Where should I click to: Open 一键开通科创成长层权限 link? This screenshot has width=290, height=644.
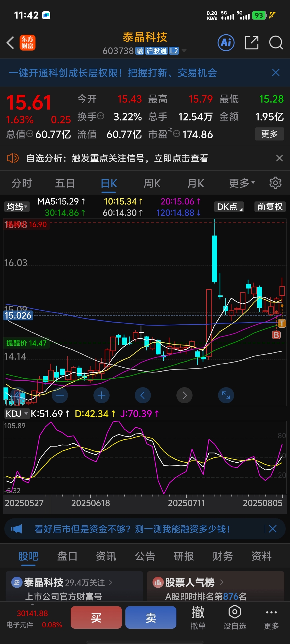(x=113, y=73)
